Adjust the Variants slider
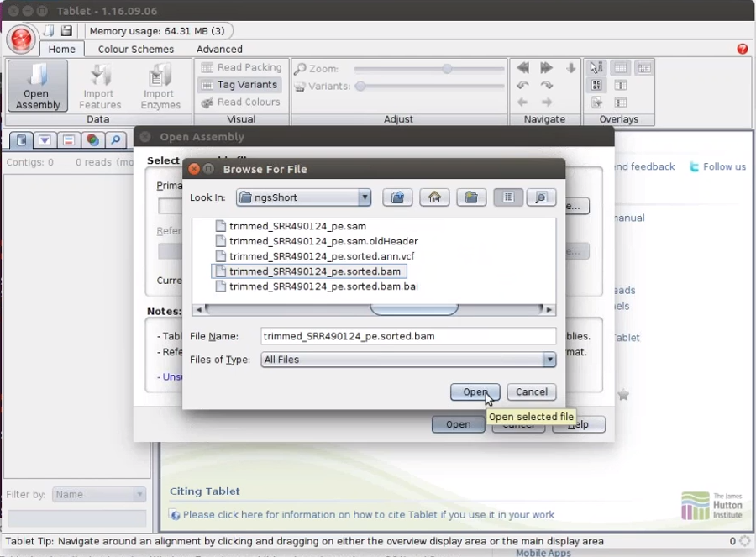The width and height of the screenshot is (756, 557). click(x=360, y=87)
